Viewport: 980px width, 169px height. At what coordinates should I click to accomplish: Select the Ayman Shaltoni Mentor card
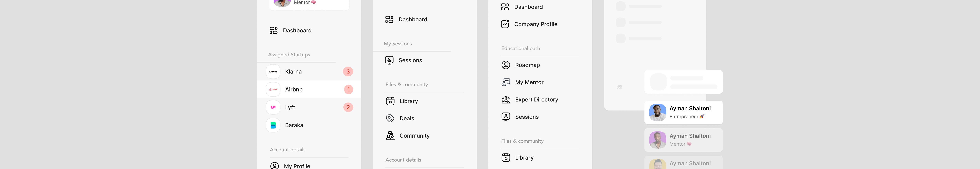coord(683,140)
